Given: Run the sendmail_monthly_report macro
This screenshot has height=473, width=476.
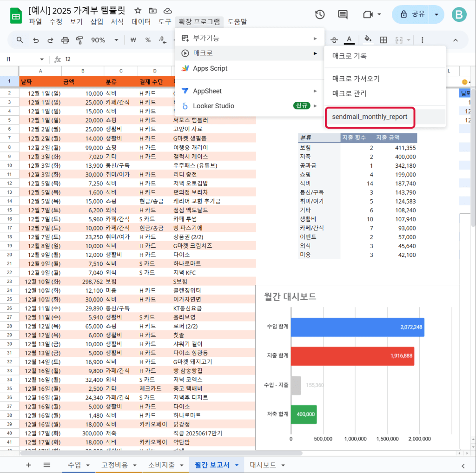Looking at the screenshot, I should [x=370, y=117].
